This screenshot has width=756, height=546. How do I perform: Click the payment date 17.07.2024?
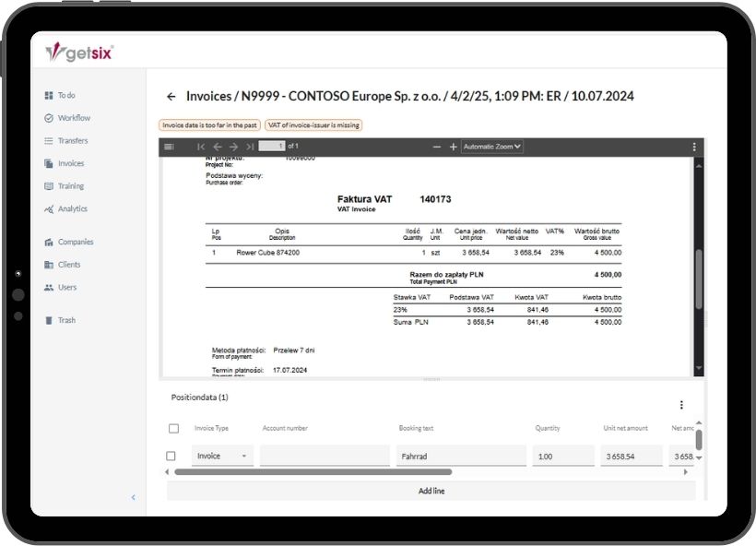tap(289, 371)
